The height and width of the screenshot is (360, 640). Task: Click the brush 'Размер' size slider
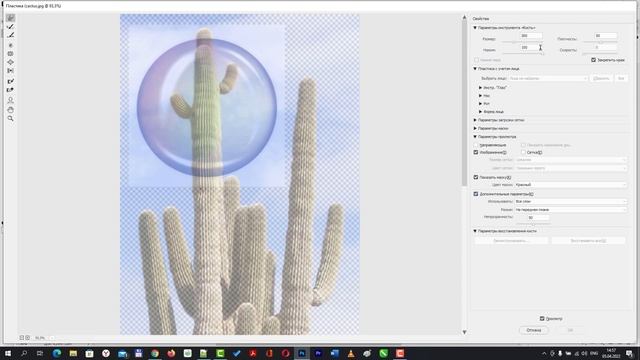point(523,42)
